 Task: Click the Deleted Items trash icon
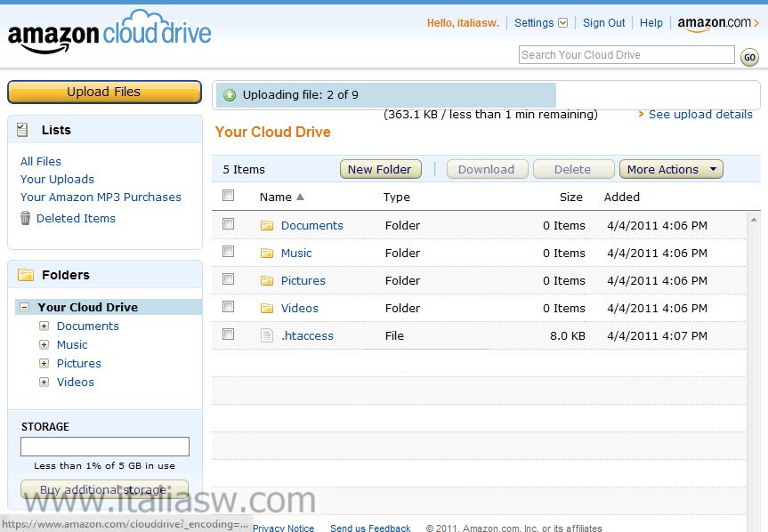[x=26, y=218]
